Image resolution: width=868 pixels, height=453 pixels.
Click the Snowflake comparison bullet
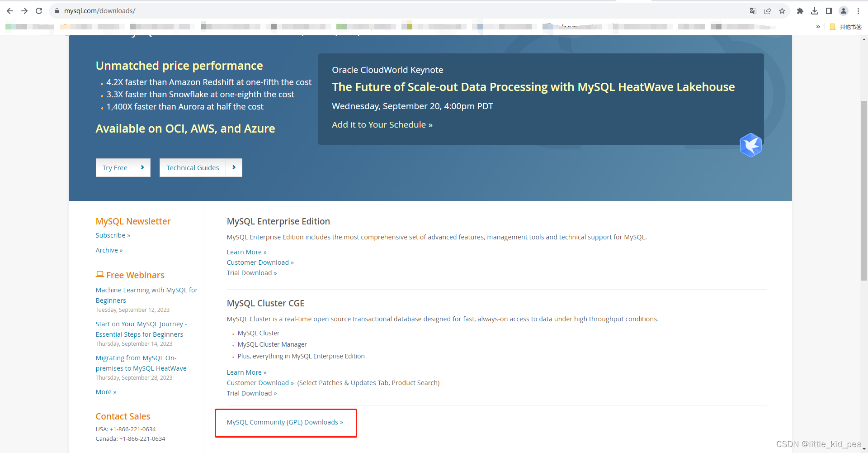200,94
